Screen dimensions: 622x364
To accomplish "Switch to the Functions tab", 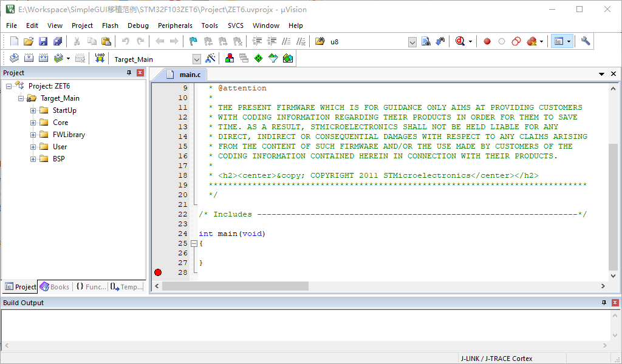I will click(x=91, y=287).
